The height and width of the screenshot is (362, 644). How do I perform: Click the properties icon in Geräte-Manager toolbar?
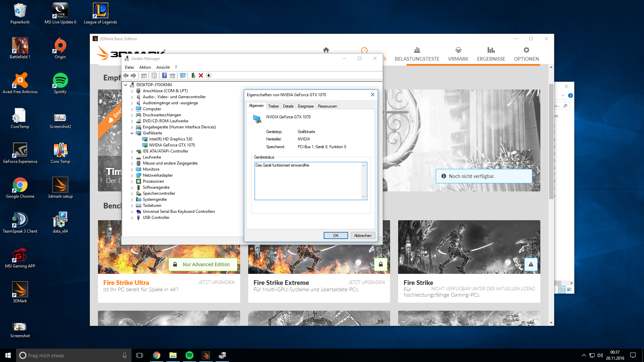coord(154,75)
